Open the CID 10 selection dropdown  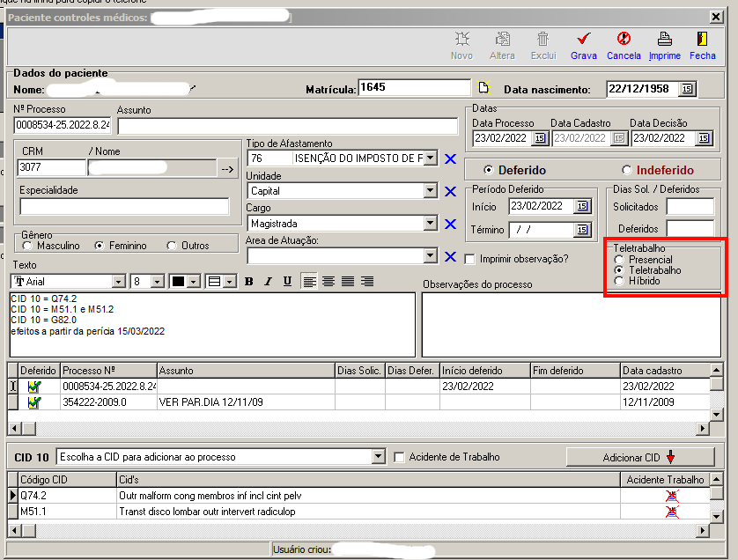click(x=379, y=457)
